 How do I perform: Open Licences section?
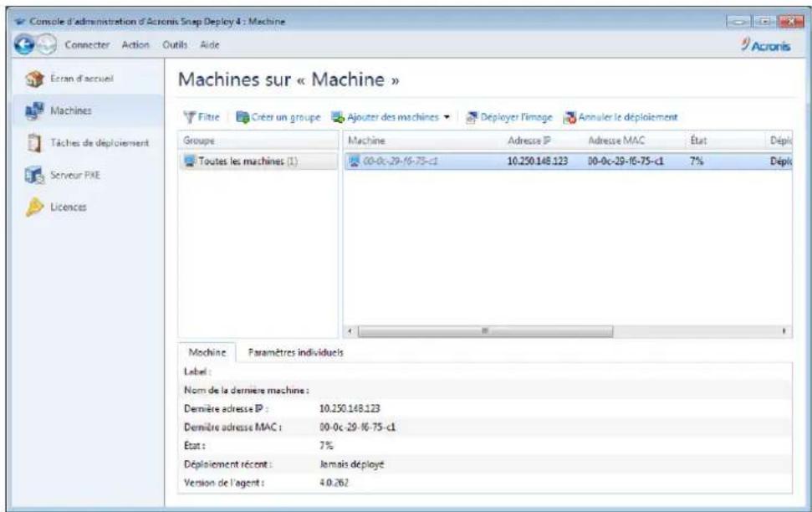click(x=69, y=207)
